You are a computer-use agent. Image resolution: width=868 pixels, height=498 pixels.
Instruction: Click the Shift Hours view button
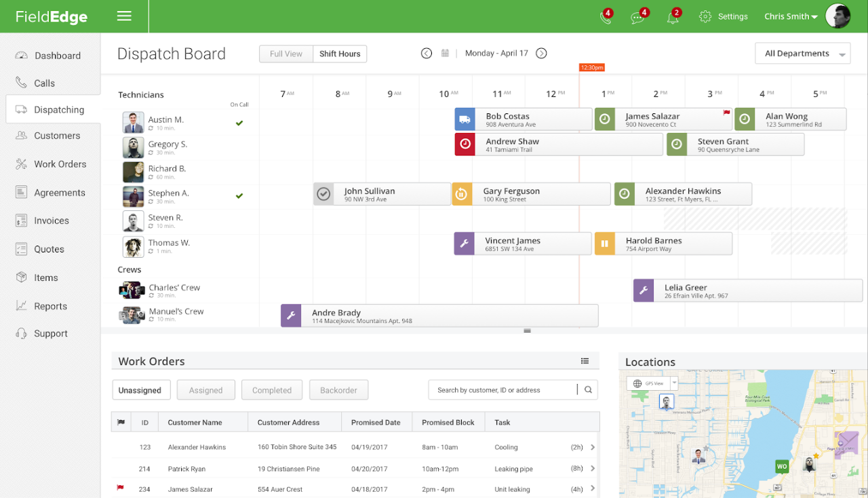(x=339, y=53)
